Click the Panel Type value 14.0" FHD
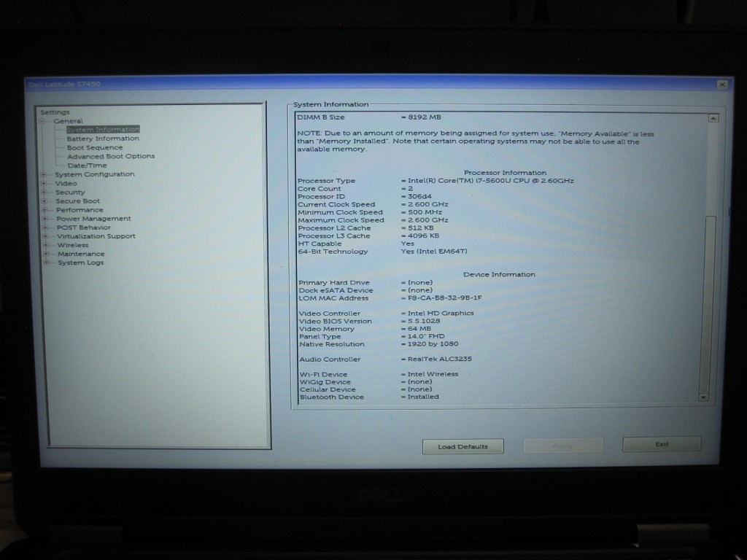Image resolution: width=747 pixels, height=560 pixels. click(426, 336)
